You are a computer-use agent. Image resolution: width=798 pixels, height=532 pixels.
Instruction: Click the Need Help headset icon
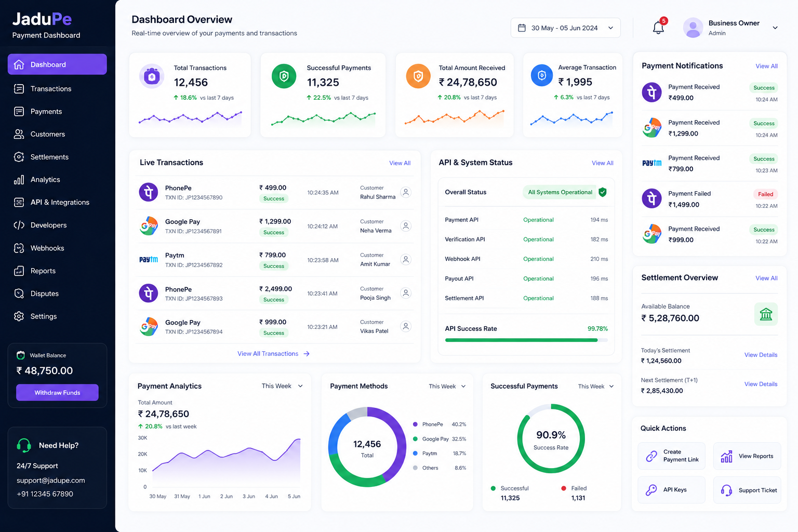[24, 445]
